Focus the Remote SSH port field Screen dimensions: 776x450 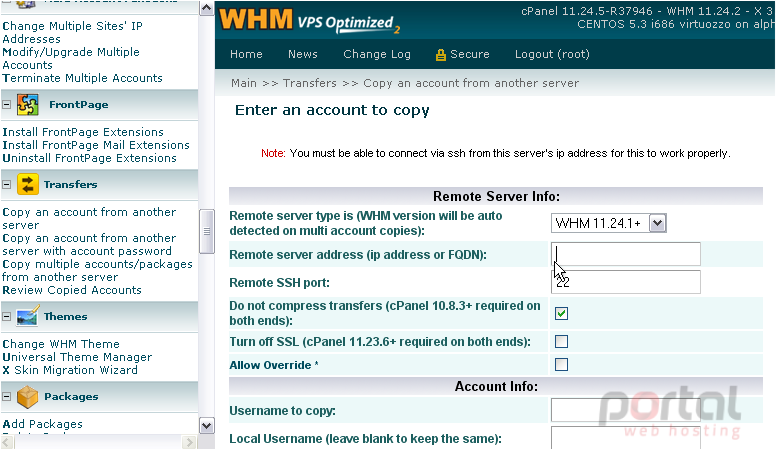[x=626, y=282]
